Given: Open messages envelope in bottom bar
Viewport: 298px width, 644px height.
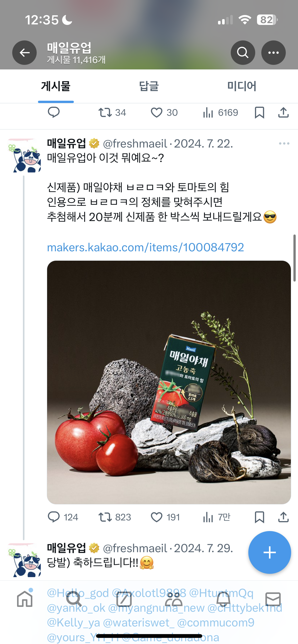Looking at the screenshot, I should tap(273, 599).
